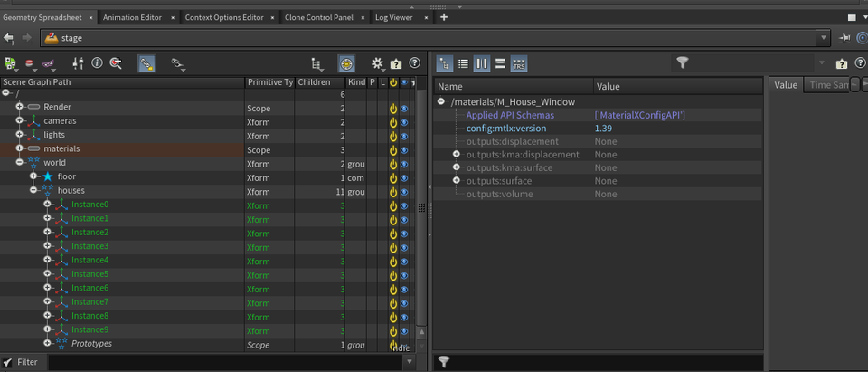Add a new pane tab with plus button

(x=443, y=17)
